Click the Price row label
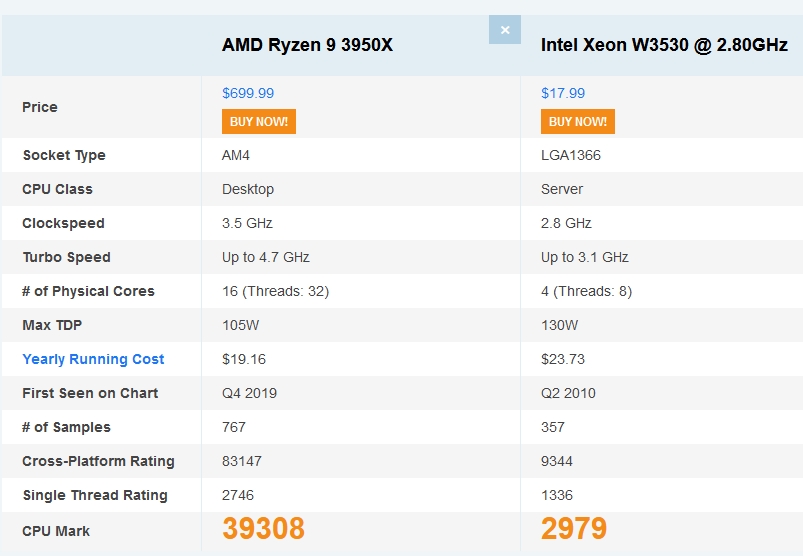 pyautogui.click(x=40, y=107)
